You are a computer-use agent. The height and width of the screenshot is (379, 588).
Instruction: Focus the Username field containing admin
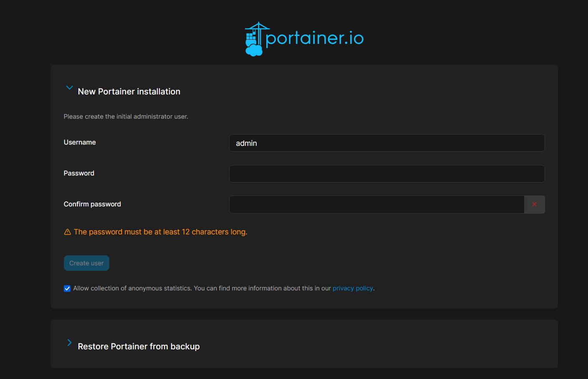pos(387,143)
